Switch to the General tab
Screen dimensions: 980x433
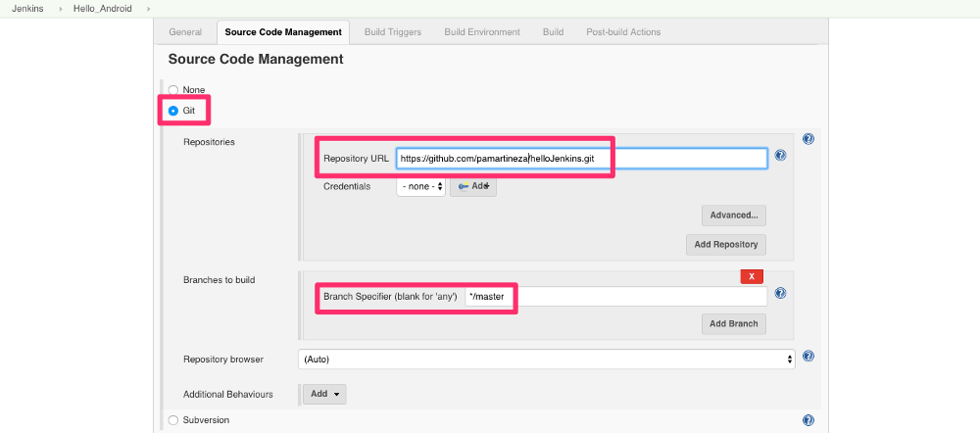pos(185,32)
